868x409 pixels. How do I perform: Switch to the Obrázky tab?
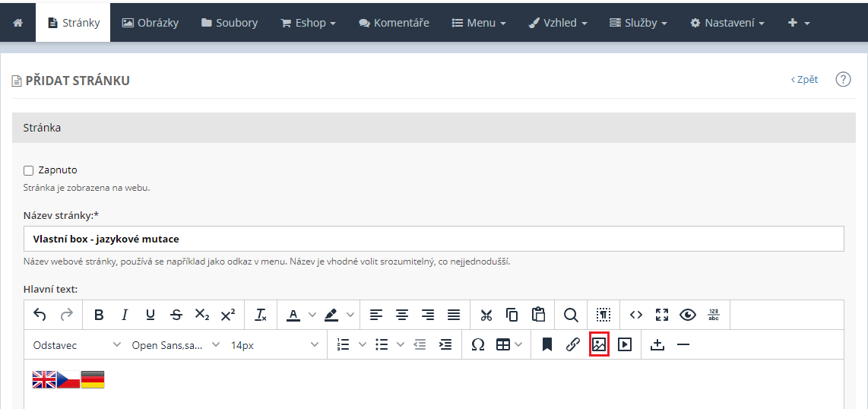(150, 23)
